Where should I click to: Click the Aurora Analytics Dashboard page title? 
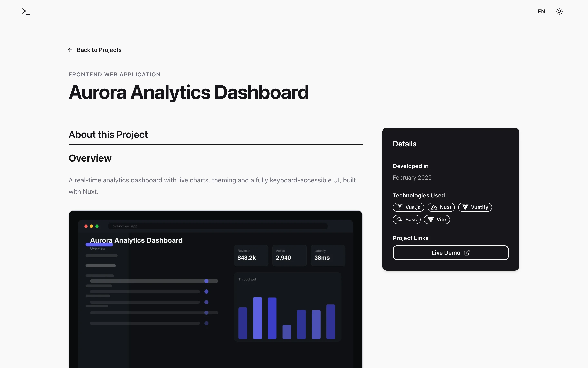tap(189, 92)
